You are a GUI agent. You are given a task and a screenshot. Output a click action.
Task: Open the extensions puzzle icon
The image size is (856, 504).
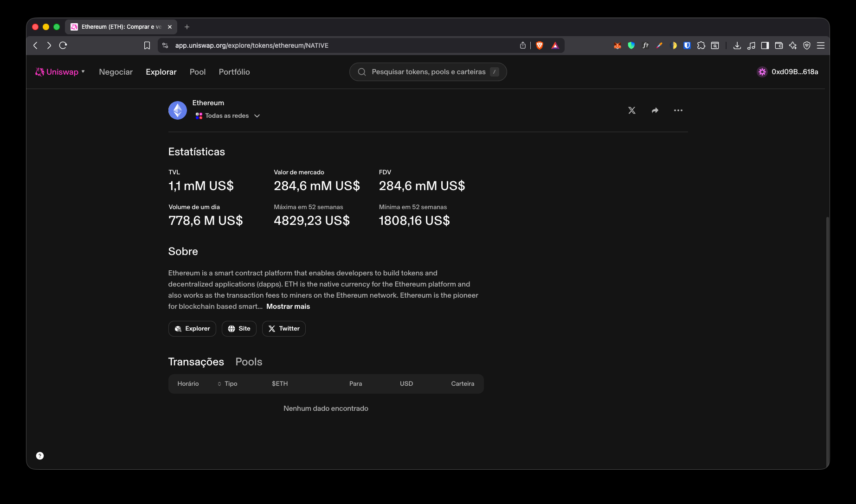click(x=702, y=45)
